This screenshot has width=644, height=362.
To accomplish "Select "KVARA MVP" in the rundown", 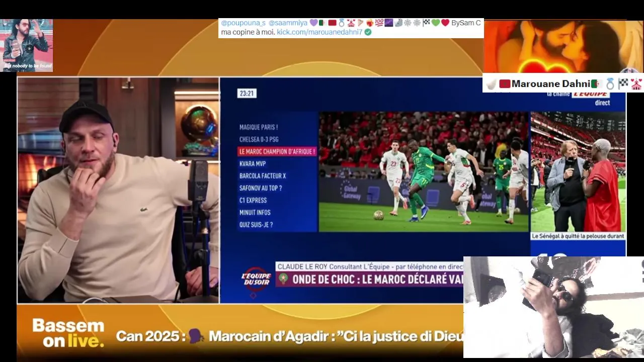I will pos(253,163).
